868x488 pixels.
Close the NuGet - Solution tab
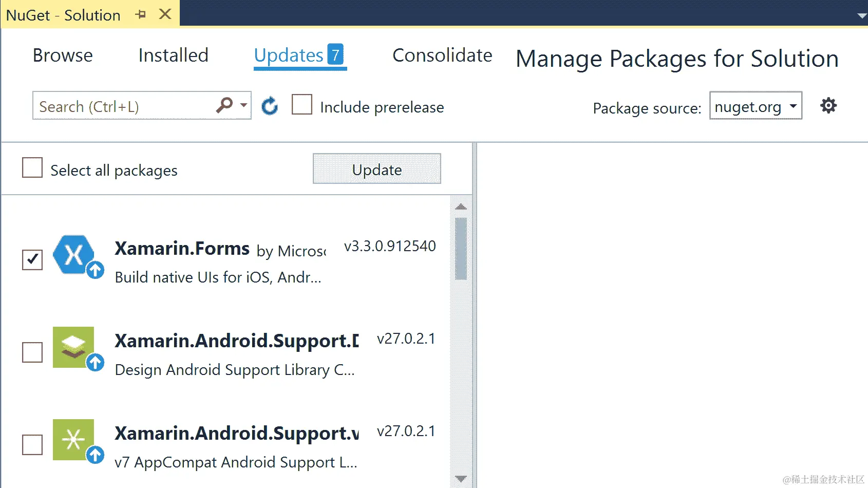pos(165,14)
